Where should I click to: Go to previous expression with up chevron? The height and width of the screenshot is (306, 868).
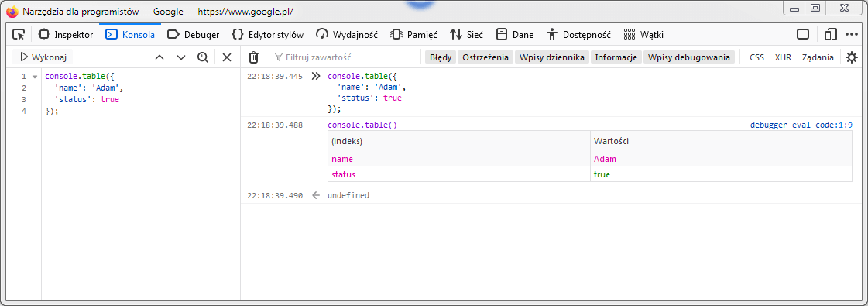[160, 57]
